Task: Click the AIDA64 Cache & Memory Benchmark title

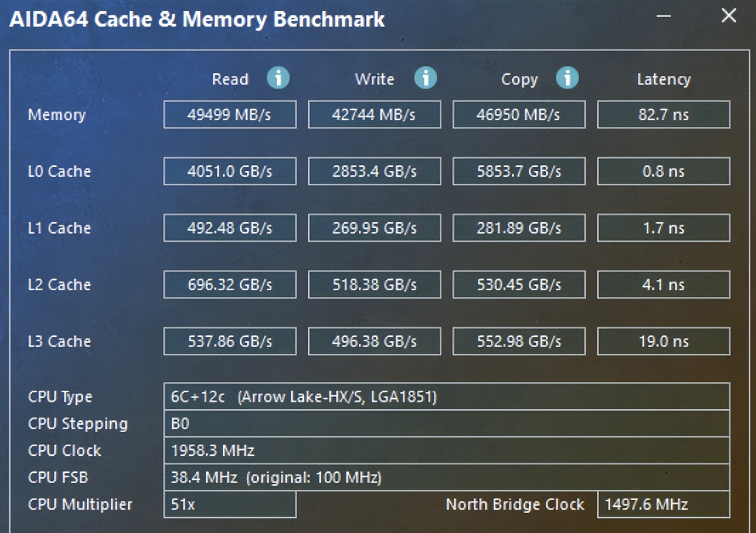Action: 196,19
